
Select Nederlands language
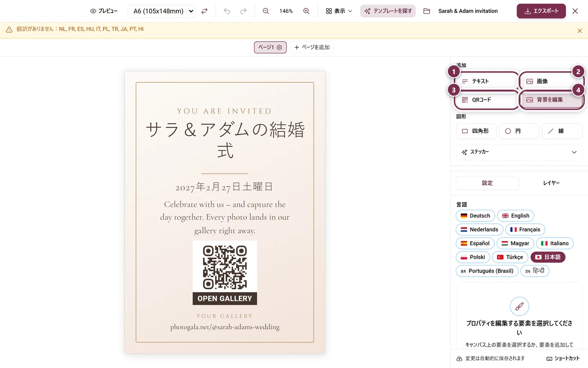tap(479, 230)
